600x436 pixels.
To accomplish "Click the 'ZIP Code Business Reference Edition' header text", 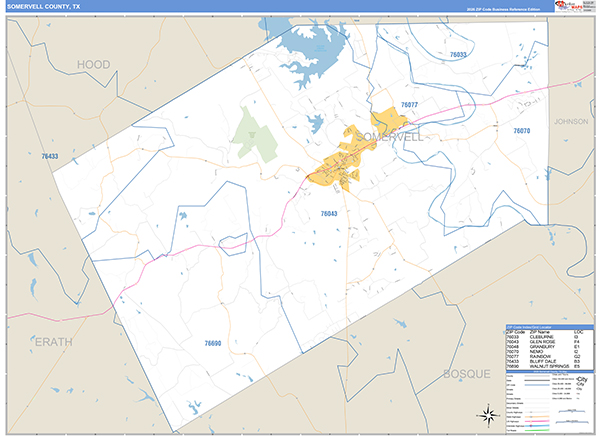I will [503, 9].
